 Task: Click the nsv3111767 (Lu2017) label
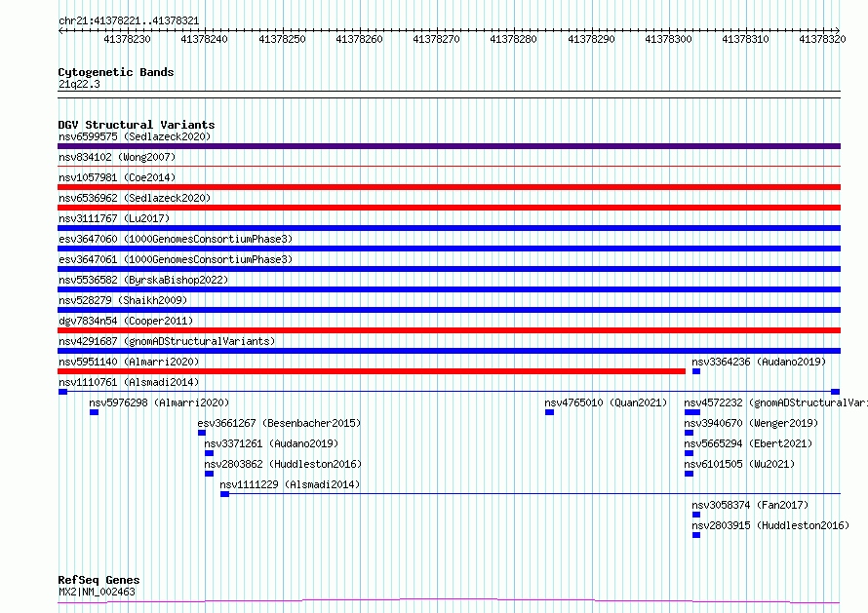[x=114, y=218]
